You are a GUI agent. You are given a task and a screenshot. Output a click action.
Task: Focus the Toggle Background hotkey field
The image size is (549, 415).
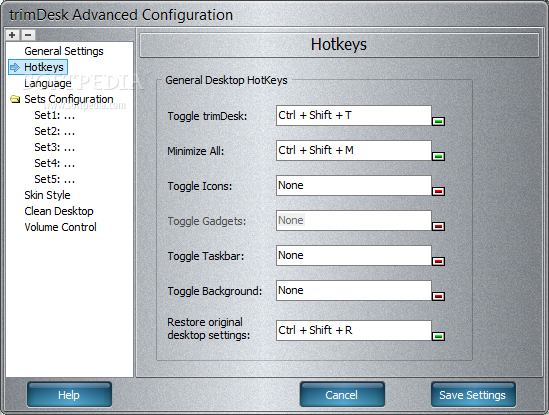point(354,291)
